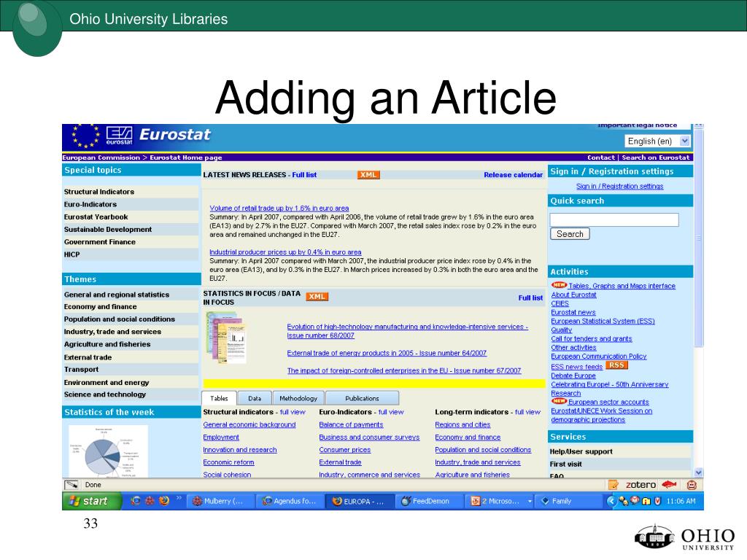Viewport: 747px width, 560px height.
Task: Open Sign in / Registration settings link
Action: click(x=619, y=186)
